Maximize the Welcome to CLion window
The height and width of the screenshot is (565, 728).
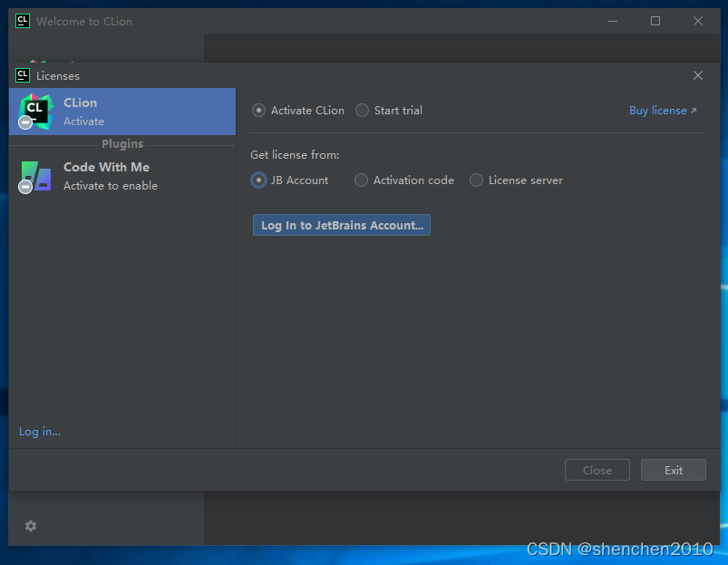click(655, 21)
